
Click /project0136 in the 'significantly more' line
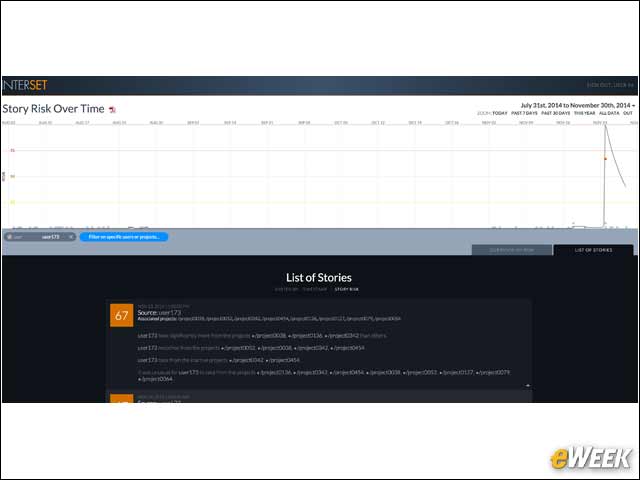pyautogui.click(x=306, y=336)
